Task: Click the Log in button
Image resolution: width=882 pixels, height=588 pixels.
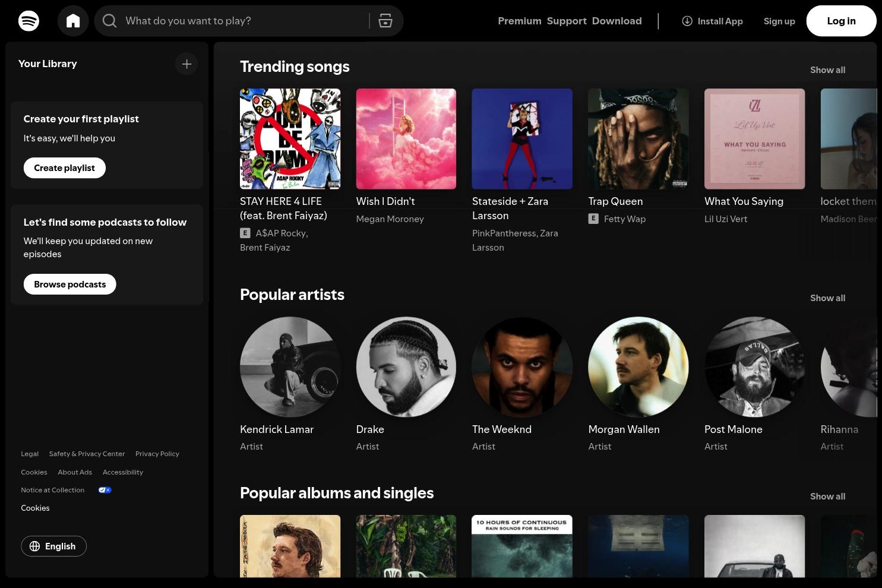Action: (841, 21)
